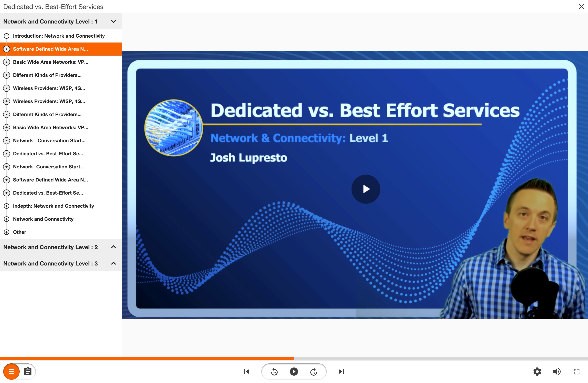Image resolution: width=588 pixels, height=383 pixels.
Task: Open Different Kinds of Providers lesson with play icon
Action: coord(61,114)
